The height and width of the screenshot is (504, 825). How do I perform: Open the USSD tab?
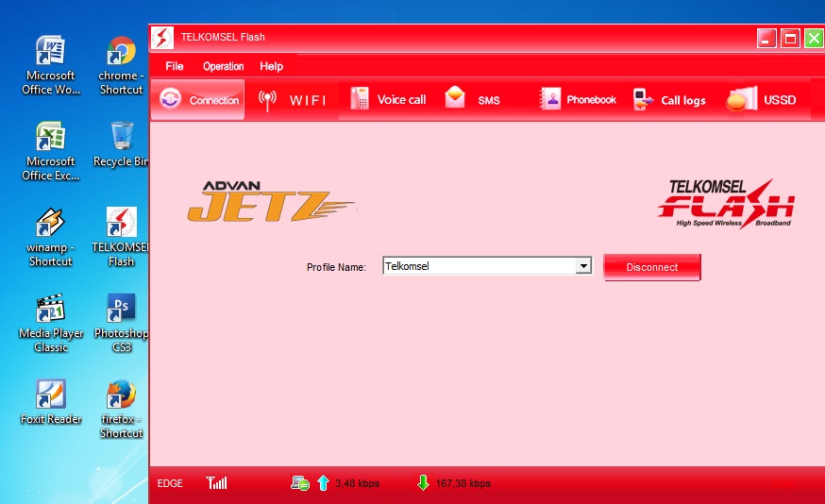(x=762, y=99)
